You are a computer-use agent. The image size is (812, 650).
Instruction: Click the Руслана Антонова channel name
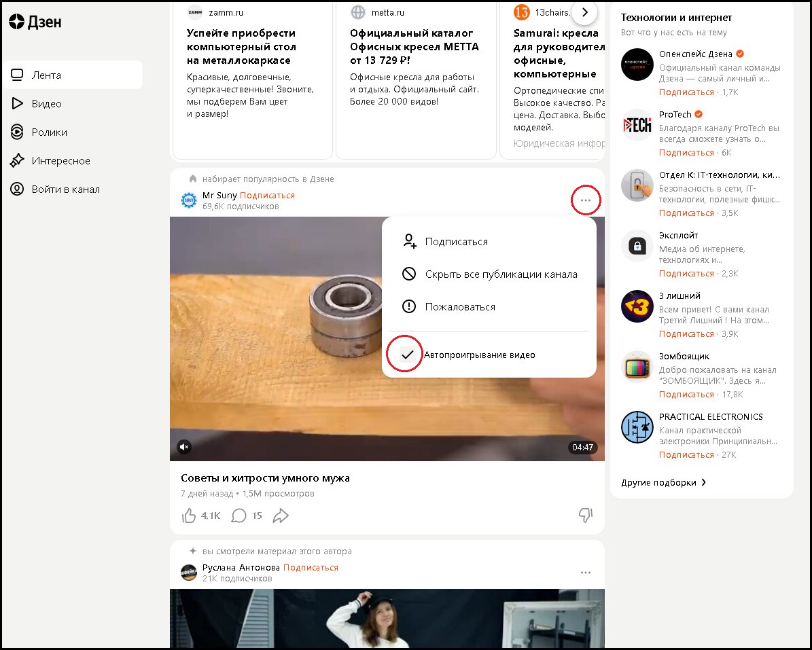(x=241, y=567)
